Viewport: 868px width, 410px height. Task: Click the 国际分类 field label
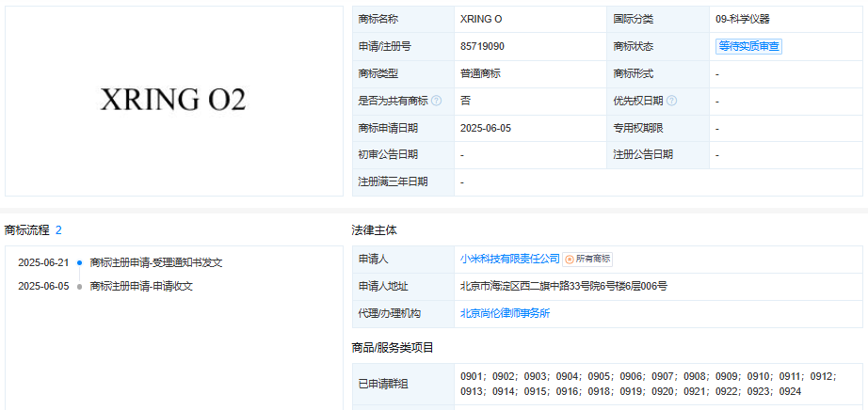tap(634, 20)
